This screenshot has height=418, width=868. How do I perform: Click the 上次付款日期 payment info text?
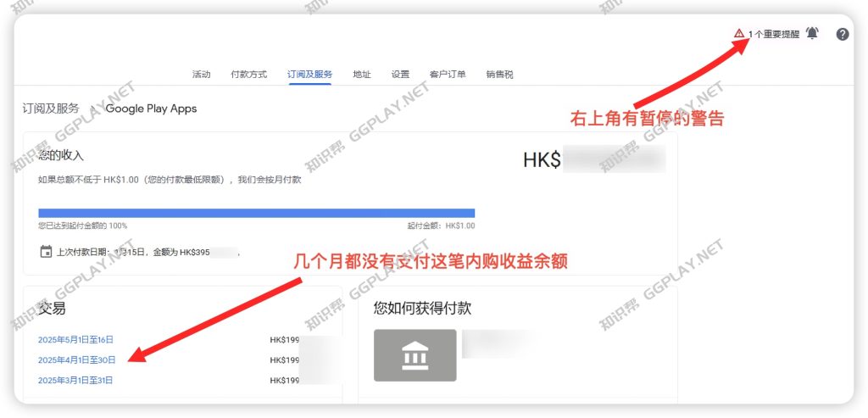click(x=147, y=253)
